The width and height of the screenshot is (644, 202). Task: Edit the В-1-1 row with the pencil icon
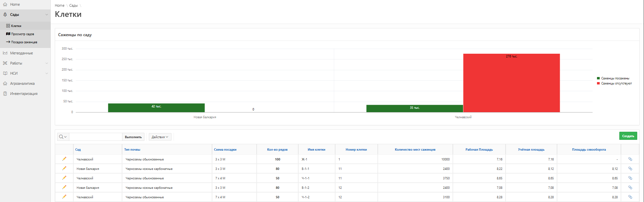[64, 168]
